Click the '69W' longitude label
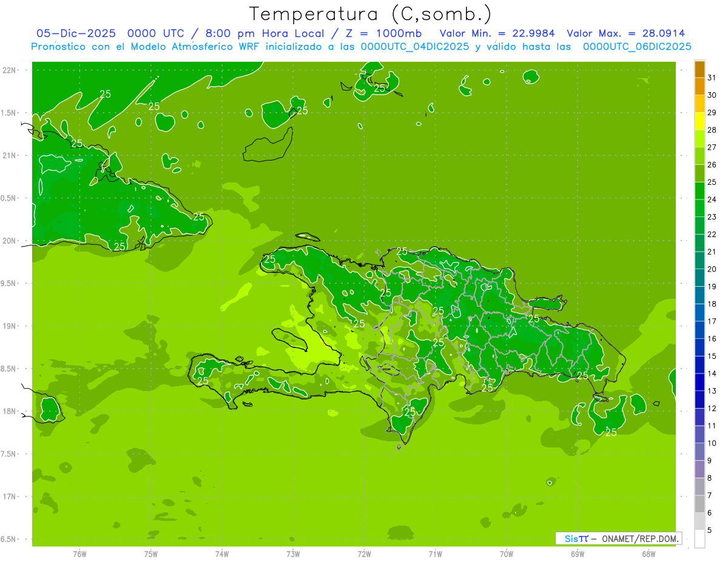This screenshot has height=562, width=728. tap(577, 554)
